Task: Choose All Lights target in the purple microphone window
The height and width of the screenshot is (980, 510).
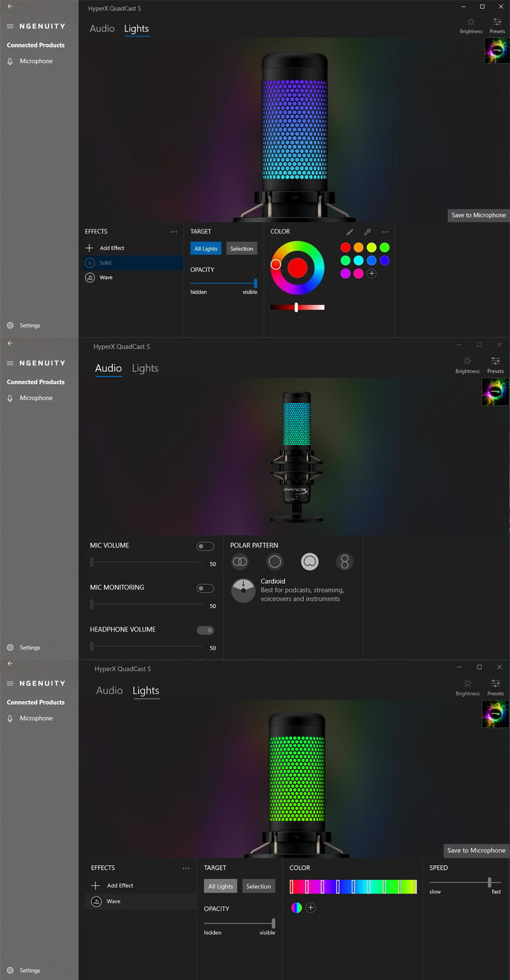Action: (x=206, y=249)
